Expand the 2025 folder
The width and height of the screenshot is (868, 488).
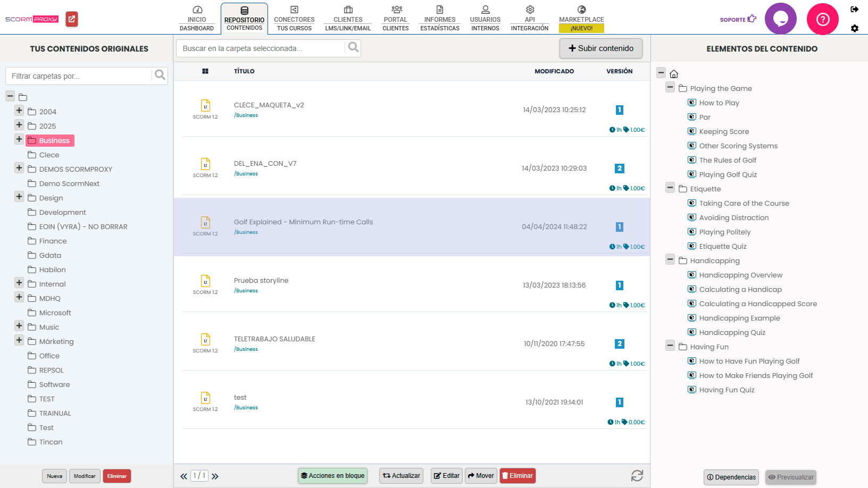[x=19, y=125]
